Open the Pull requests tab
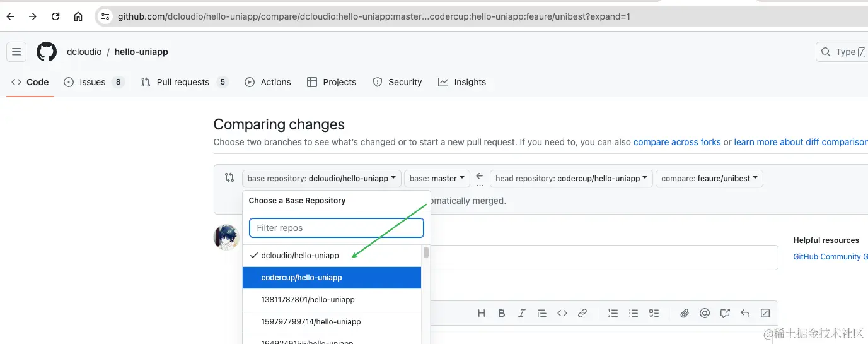Viewport: 868px width, 344px height. coord(184,82)
